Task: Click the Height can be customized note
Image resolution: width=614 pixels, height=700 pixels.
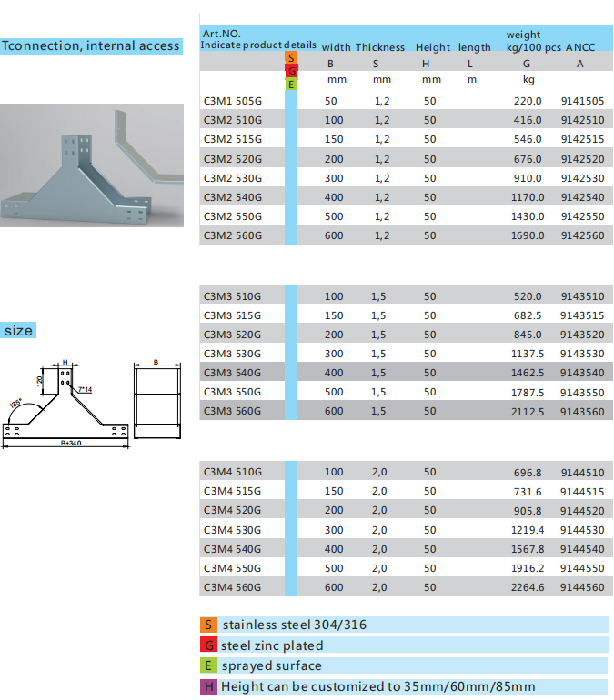Action: 377,686
